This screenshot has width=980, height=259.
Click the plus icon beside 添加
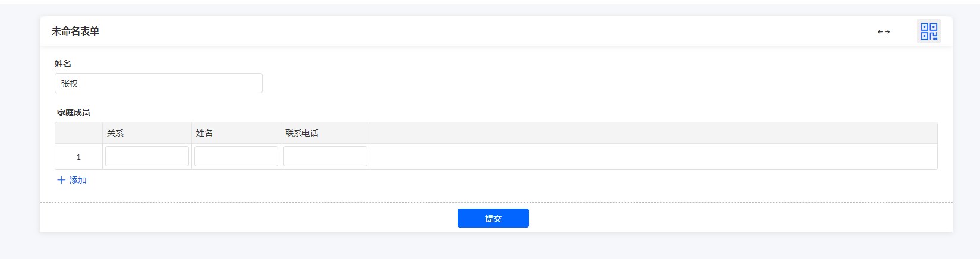61,180
